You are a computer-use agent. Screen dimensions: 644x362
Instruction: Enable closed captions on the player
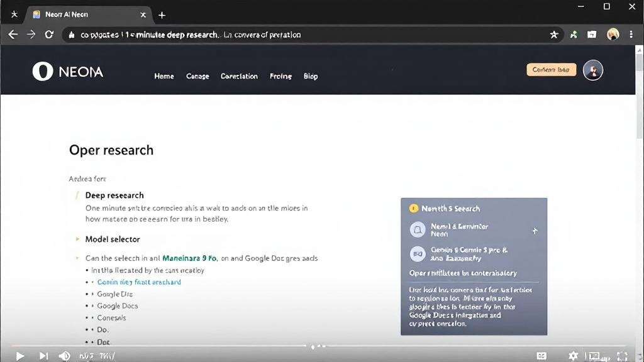tap(541, 355)
